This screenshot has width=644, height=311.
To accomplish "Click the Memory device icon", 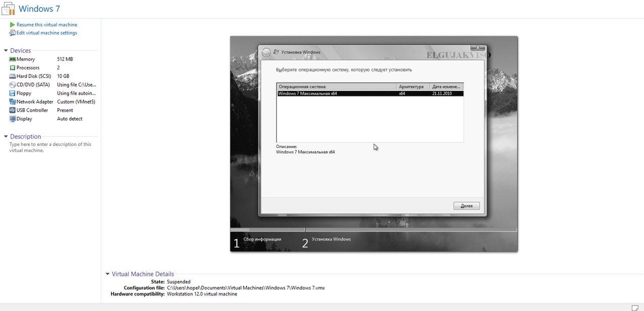I will tap(13, 59).
